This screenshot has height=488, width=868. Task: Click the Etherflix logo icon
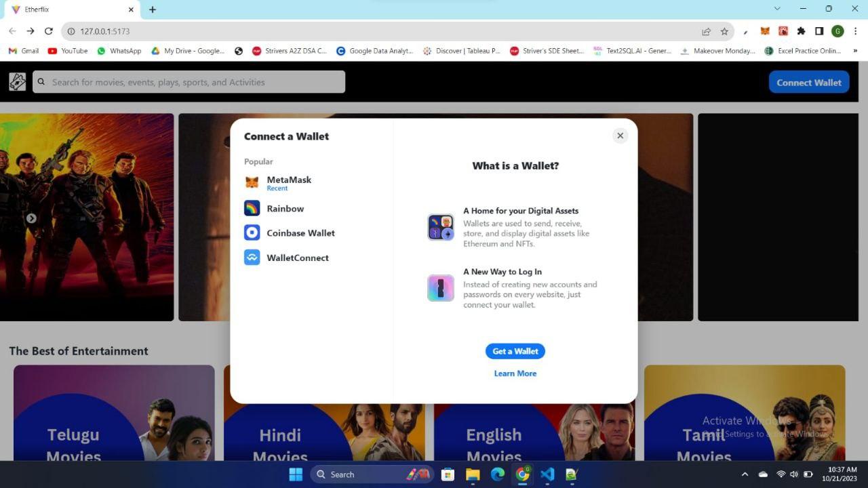tap(17, 81)
